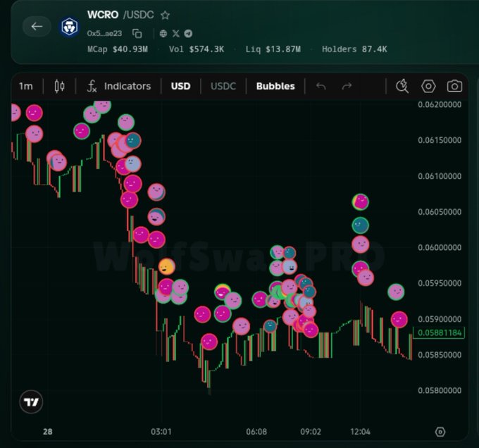Open the quick search lightning icon
479x448 pixels.
[x=402, y=86]
